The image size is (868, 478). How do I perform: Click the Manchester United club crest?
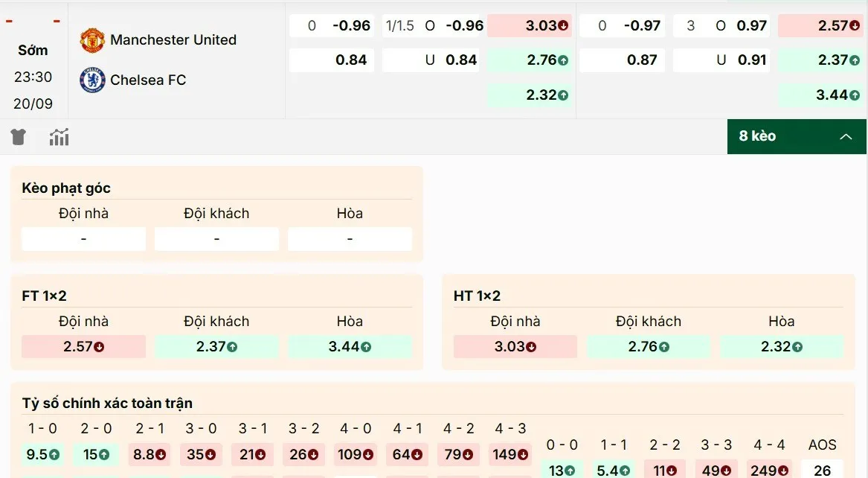click(x=92, y=40)
